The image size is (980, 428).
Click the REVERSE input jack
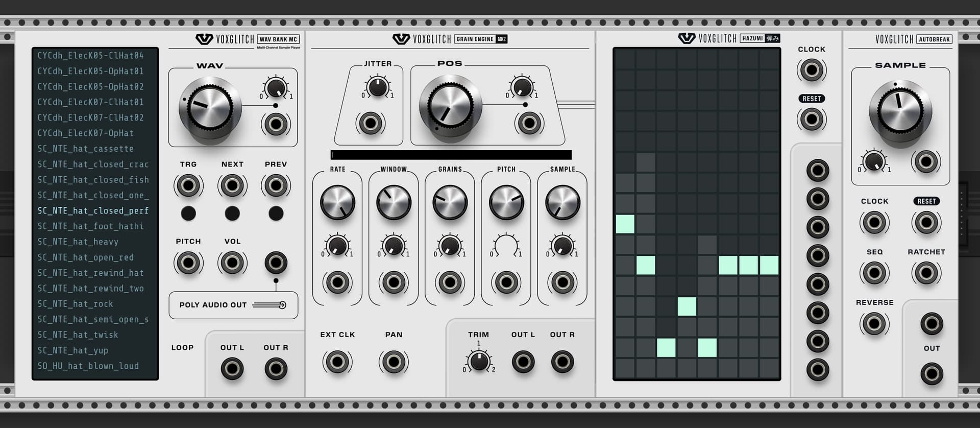click(x=874, y=323)
